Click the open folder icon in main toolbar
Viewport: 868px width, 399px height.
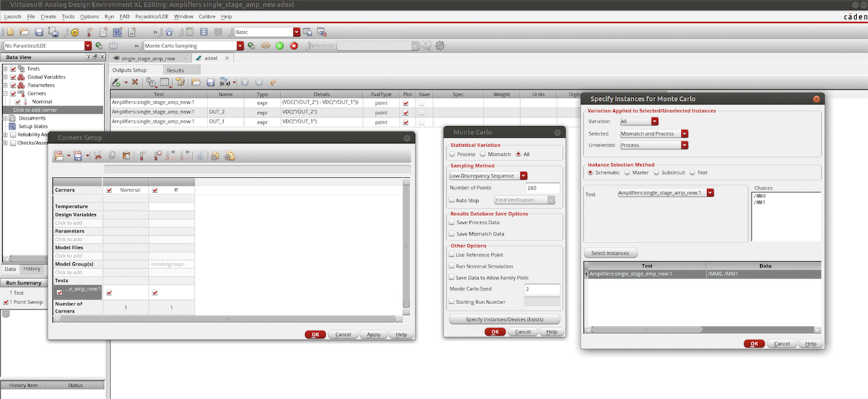(24, 32)
